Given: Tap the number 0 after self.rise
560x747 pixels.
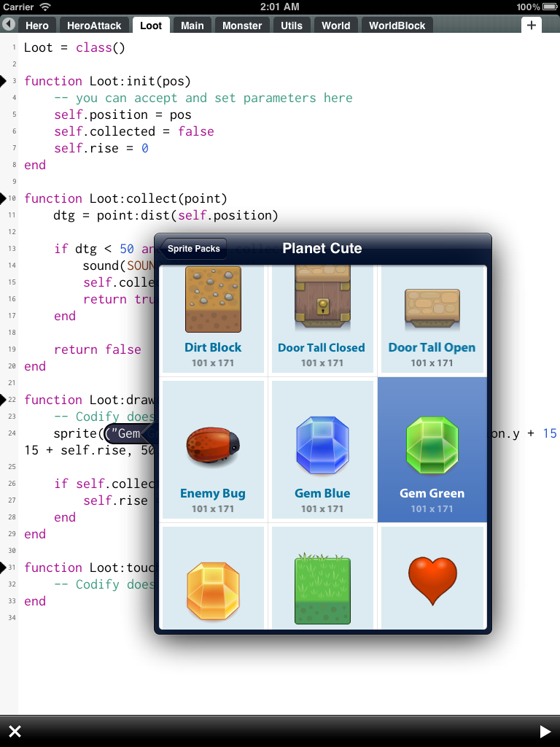Looking at the screenshot, I should 145,148.
